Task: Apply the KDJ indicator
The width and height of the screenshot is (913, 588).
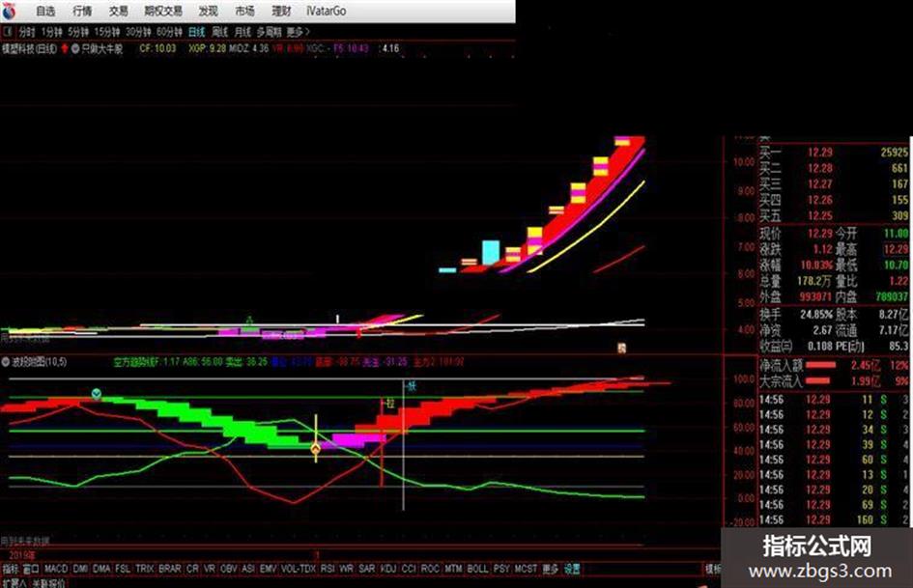Action: [387, 569]
